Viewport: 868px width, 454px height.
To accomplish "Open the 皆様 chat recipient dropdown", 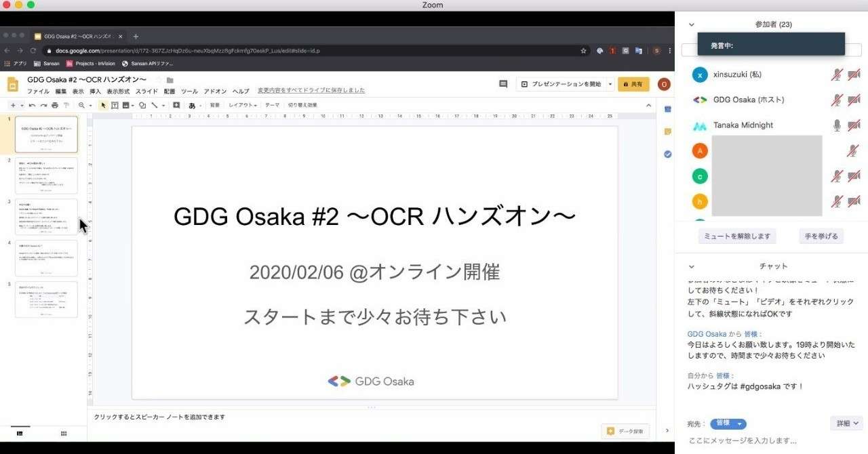I will coord(728,424).
